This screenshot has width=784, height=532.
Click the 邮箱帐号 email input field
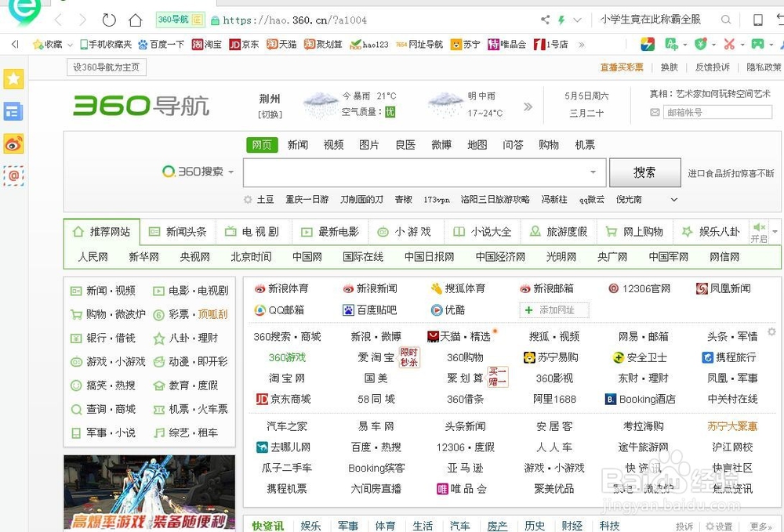[x=717, y=112]
